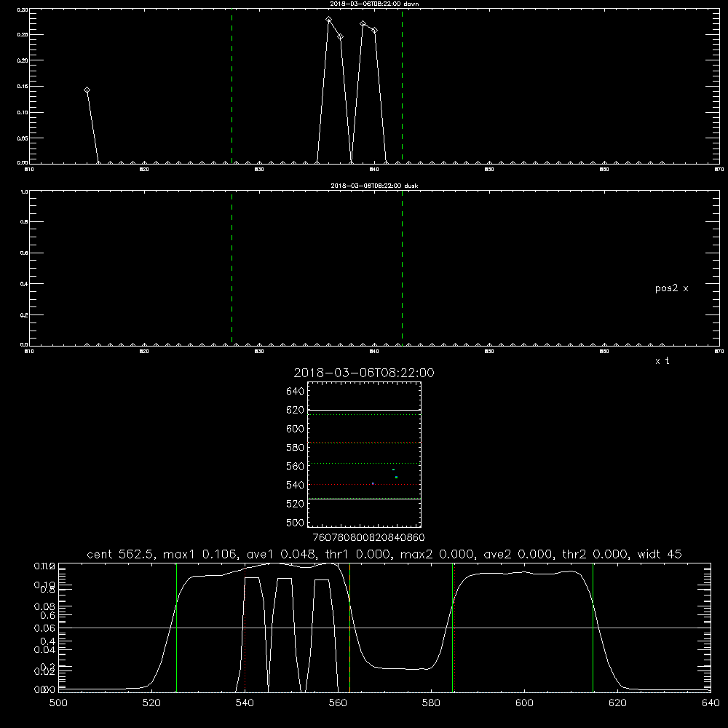This screenshot has height=728, width=728.
Task: Click the 'max1 0.106' value in the stats line
Action: (x=201, y=554)
